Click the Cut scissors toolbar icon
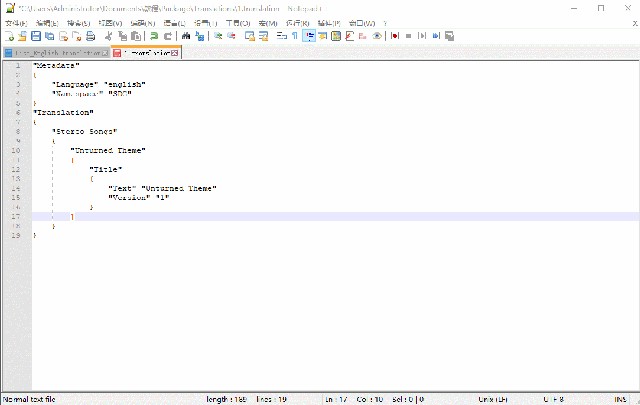Viewport: 640px width, 405px height. pyautogui.click(x=110, y=36)
